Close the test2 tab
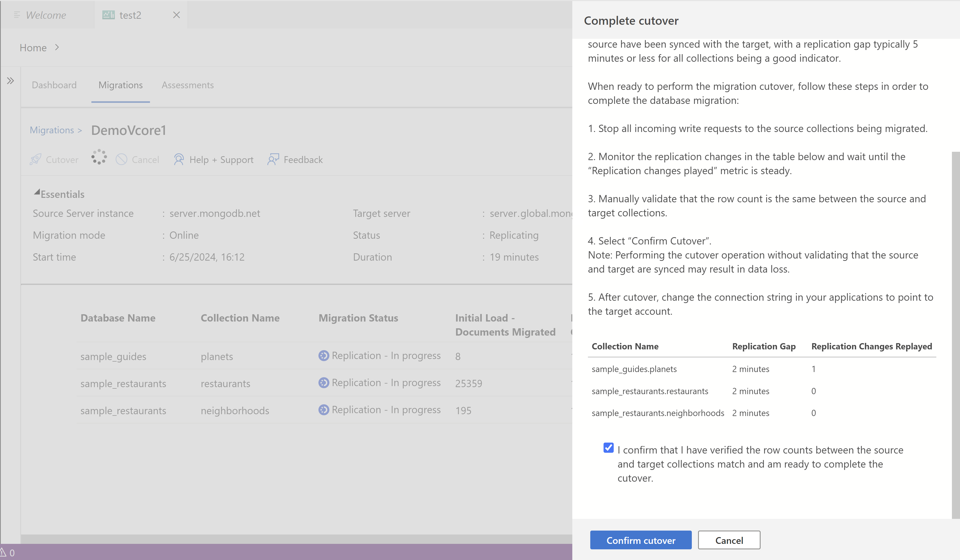The width and height of the screenshot is (960, 560). point(176,15)
